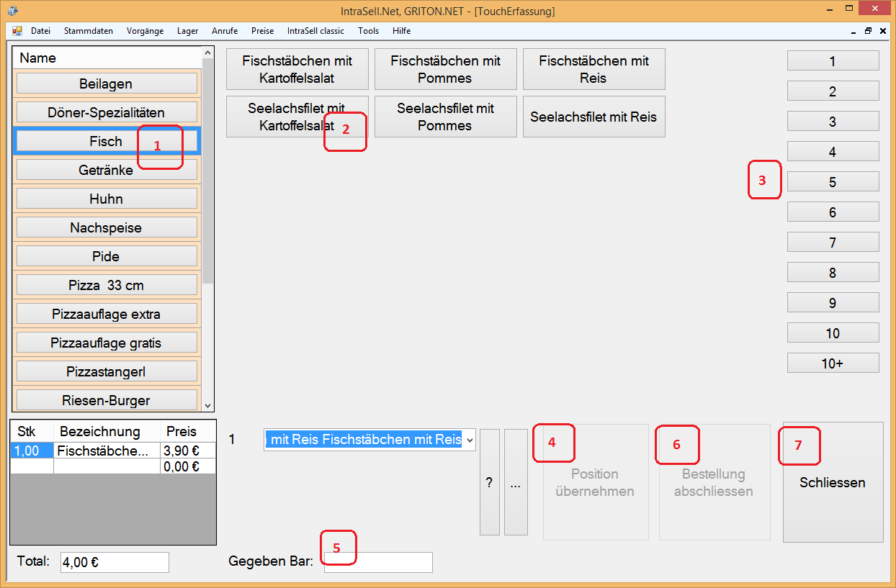Open the Lager menu
896x588 pixels.
(187, 31)
